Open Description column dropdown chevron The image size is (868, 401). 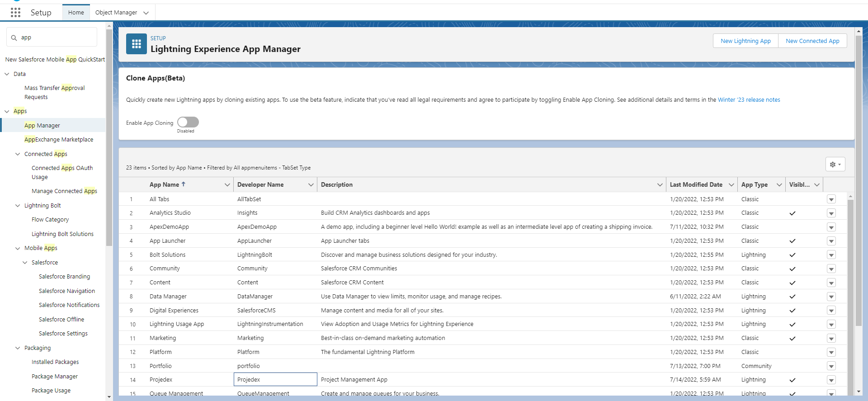(660, 185)
